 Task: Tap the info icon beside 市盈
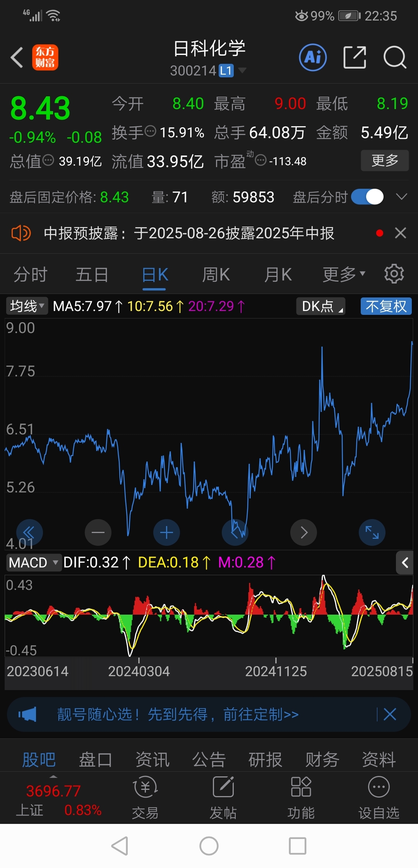click(x=261, y=160)
